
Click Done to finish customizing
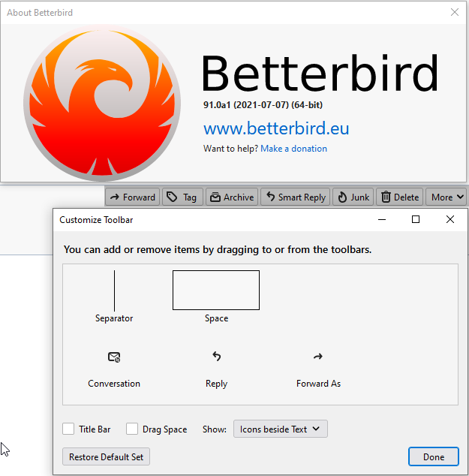(x=434, y=456)
